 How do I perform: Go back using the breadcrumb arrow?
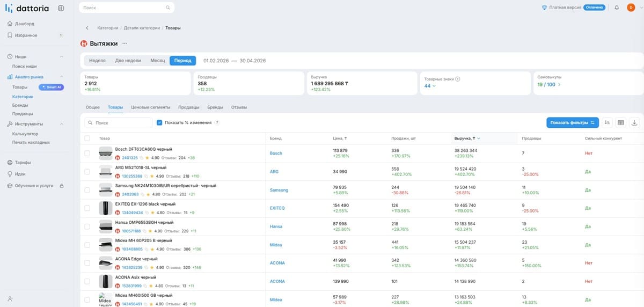coord(87,27)
